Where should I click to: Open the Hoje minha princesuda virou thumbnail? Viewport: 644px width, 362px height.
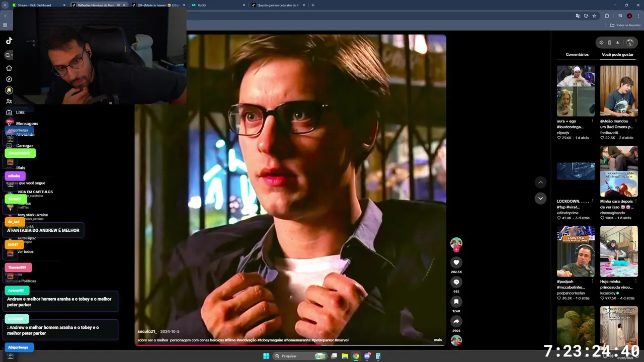pos(619,251)
